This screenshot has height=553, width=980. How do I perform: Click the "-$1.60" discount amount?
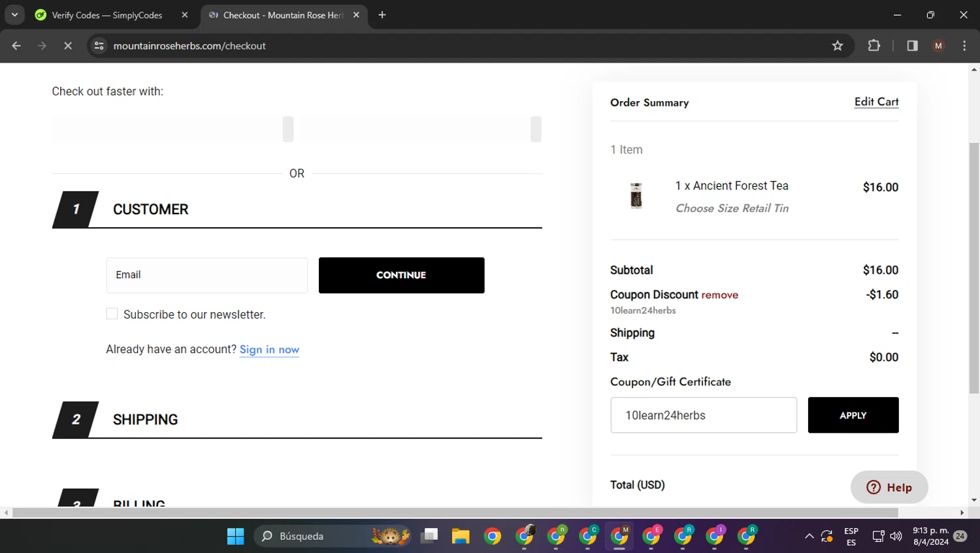[x=882, y=294]
